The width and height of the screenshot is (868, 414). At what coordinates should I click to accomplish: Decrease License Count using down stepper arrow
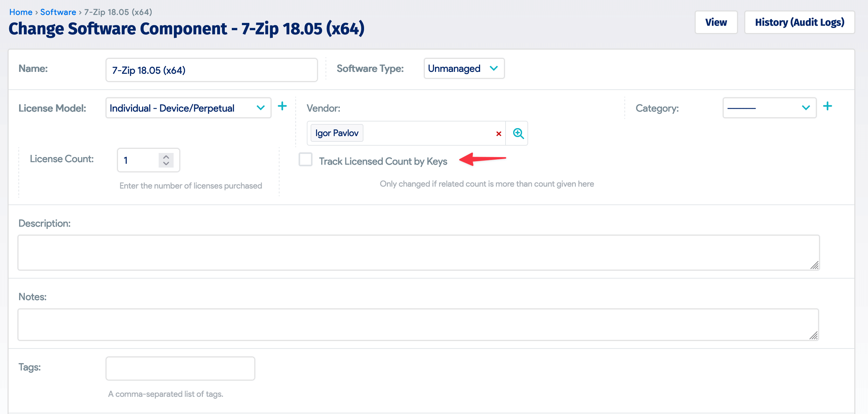pyautogui.click(x=165, y=164)
